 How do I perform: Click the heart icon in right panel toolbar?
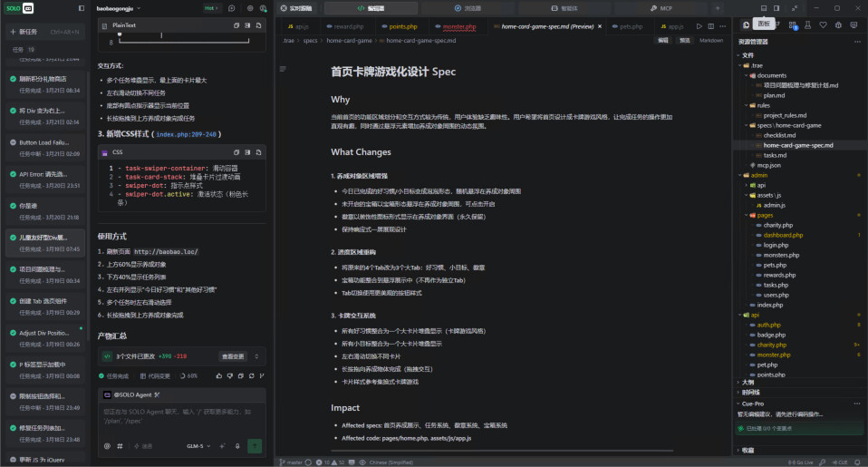824,24
